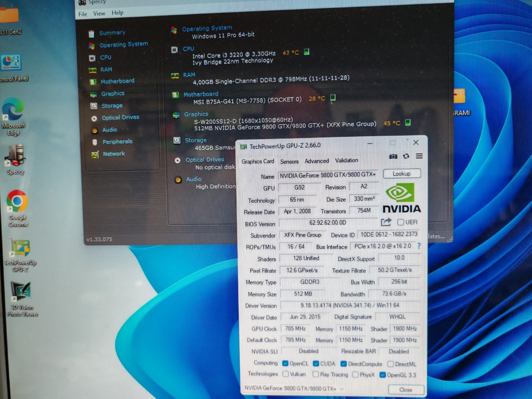Click the GPU Name field

point(328,175)
